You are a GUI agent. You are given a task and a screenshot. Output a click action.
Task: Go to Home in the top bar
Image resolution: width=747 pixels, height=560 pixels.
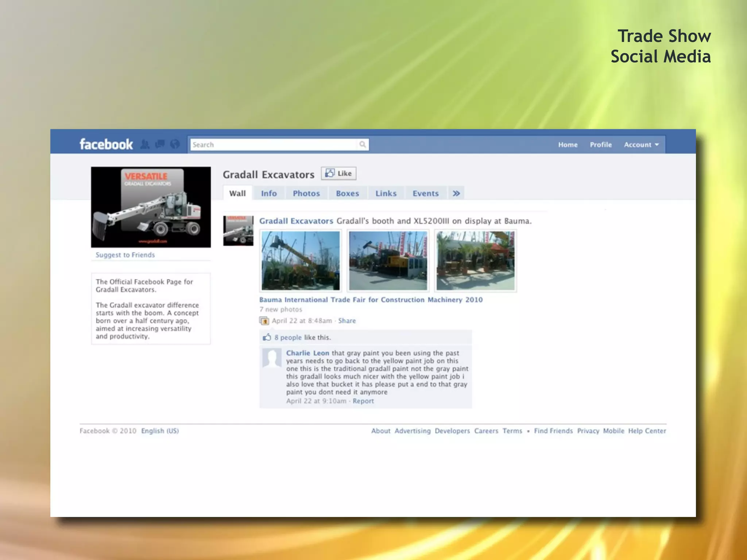coord(568,145)
